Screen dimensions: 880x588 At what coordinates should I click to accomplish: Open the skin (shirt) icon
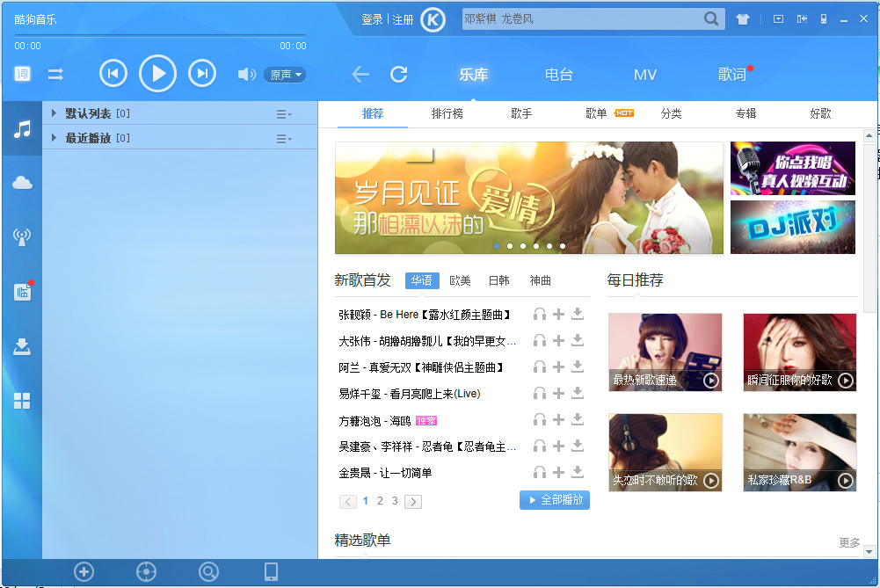tap(743, 19)
